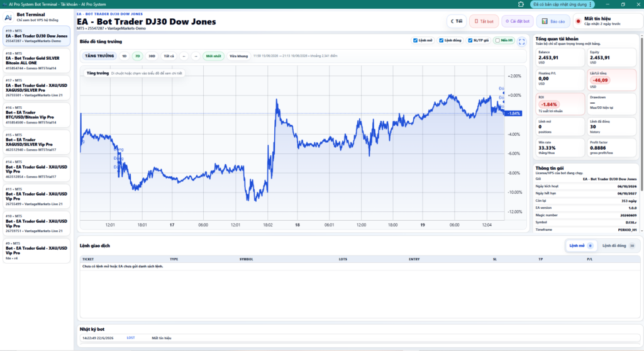The width and height of the screenshot is (644, 351).
Task: Toggle the 'Lệnh mở' checkbox
Action: (415, 41)
